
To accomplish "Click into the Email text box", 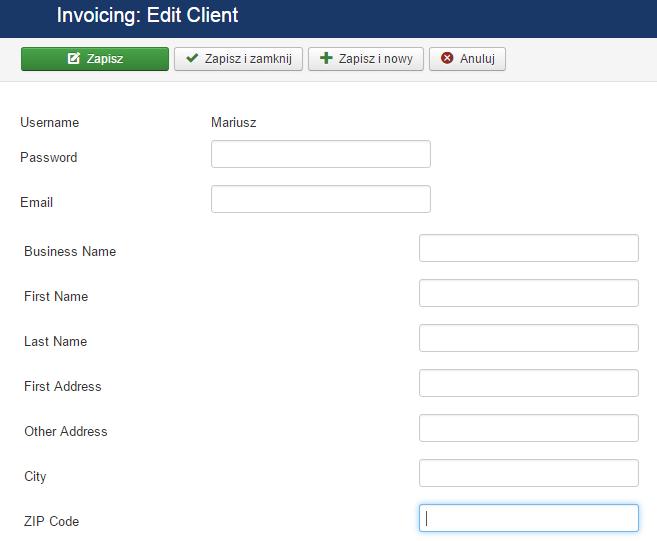I will tap(321, 199).
